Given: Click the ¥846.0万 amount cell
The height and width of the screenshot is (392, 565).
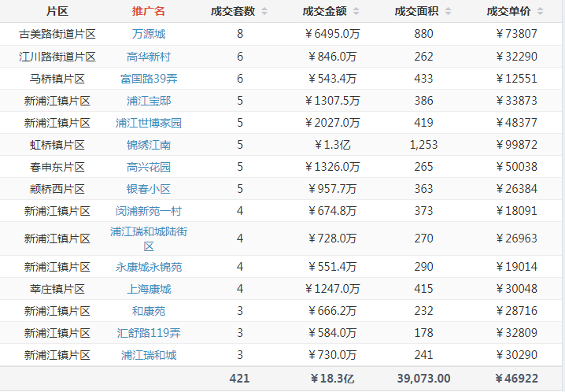Looking at the screenshot, I should 332,57.
